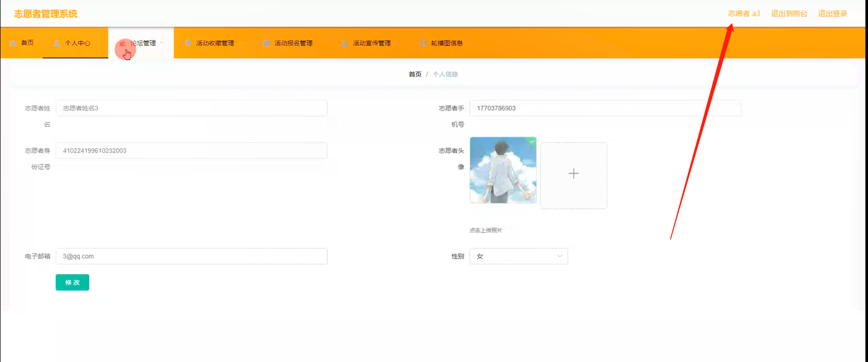Image resolution: width=868 pixels, height=362 pixels.
Task: Click the 首页 breadcrumb link
Action: (415, 75)
